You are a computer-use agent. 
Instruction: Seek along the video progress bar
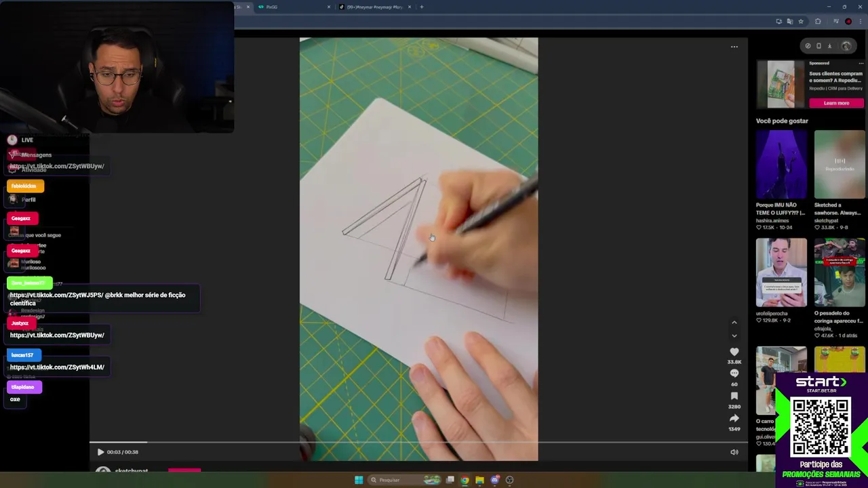pyautogui.click(x=418, y=443)
